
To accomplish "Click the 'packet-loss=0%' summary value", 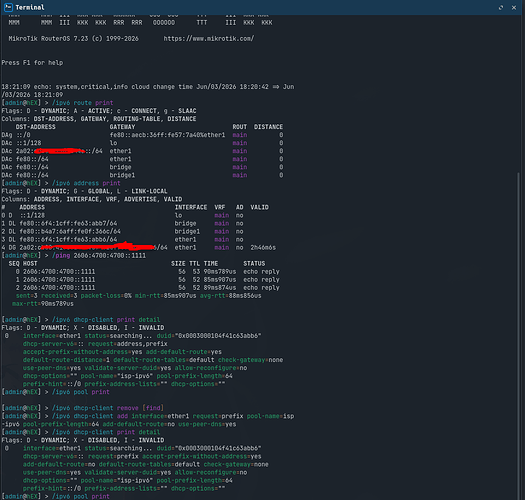I will 106,296.
